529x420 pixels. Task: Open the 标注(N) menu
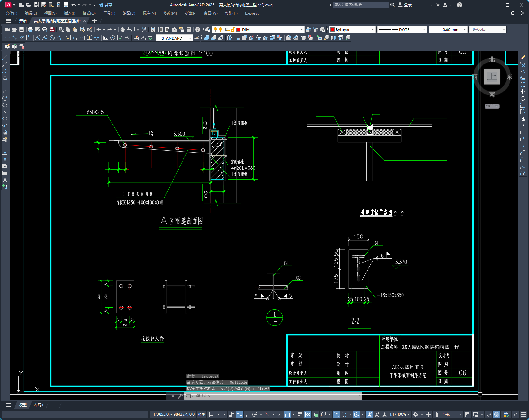click(x=149, y=13)
